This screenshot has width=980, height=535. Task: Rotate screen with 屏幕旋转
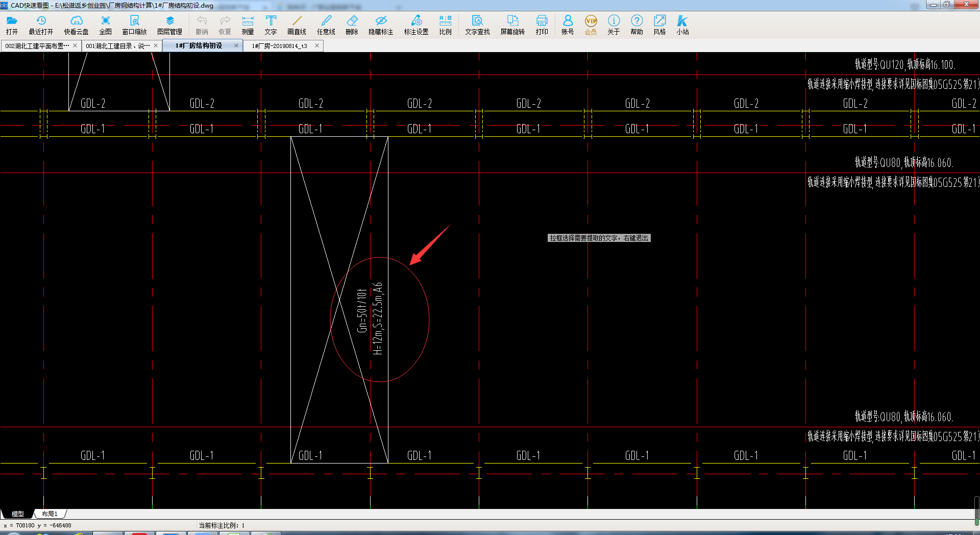tap(512, 25)
